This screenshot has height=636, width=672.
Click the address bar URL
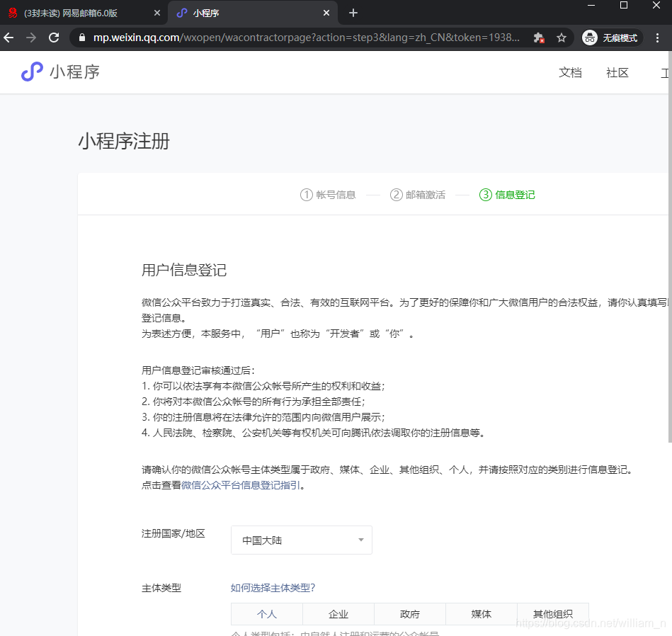click(306, 38)
